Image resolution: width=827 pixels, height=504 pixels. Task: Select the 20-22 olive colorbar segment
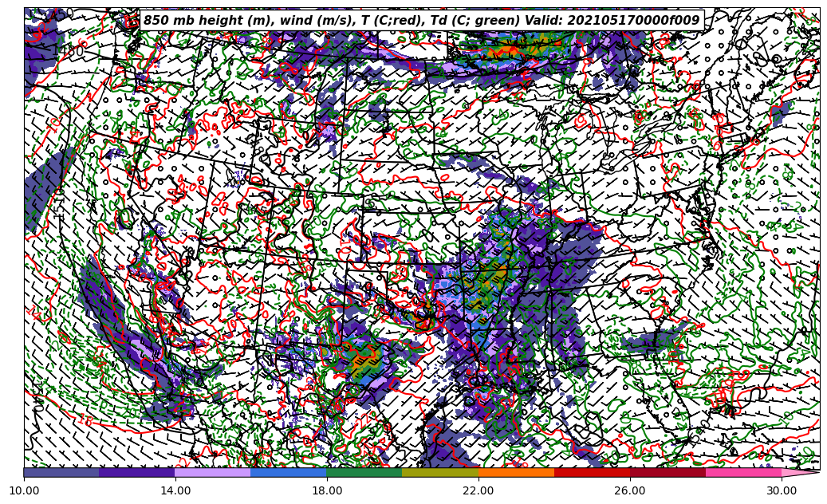[x=440, y=472]
